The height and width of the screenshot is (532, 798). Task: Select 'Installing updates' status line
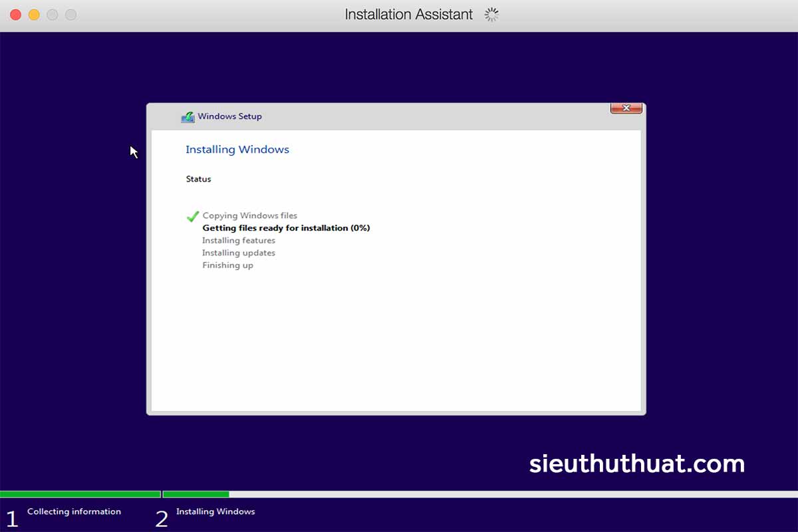pyautogui.click(x=239, y=253)
